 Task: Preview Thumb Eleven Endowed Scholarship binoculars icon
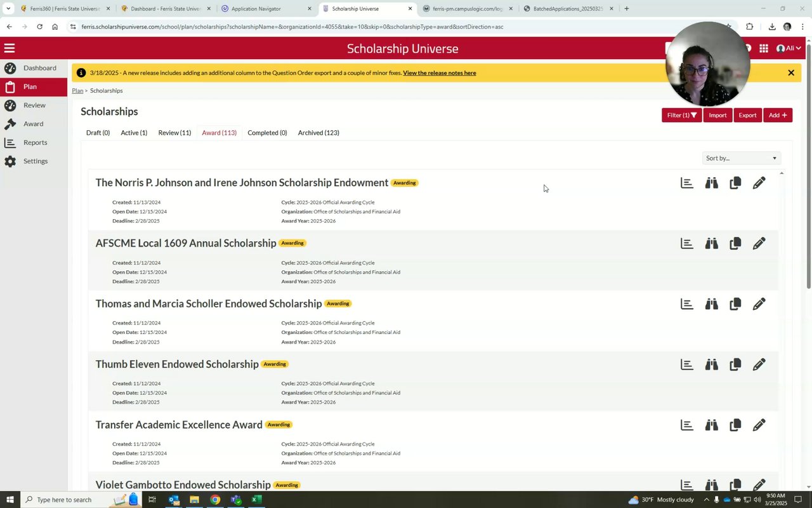click(711, 364)
